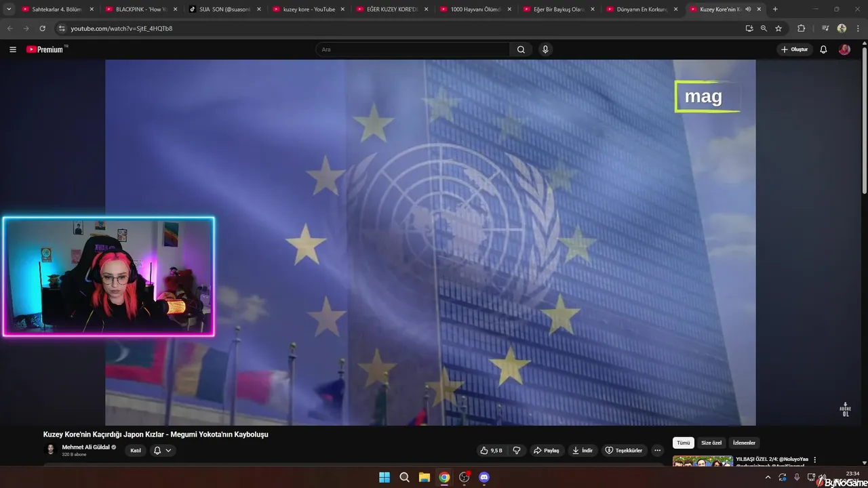Image resolution: width=868 pixels, height=488 pixels.
Task: Open the account avatar menu
Action: [844, 49]
